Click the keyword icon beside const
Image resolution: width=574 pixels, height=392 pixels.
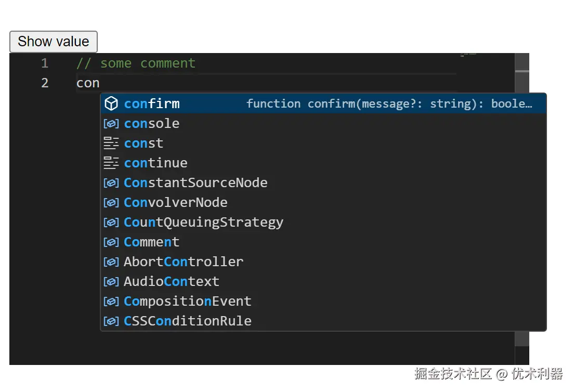[x=111, y=143]
